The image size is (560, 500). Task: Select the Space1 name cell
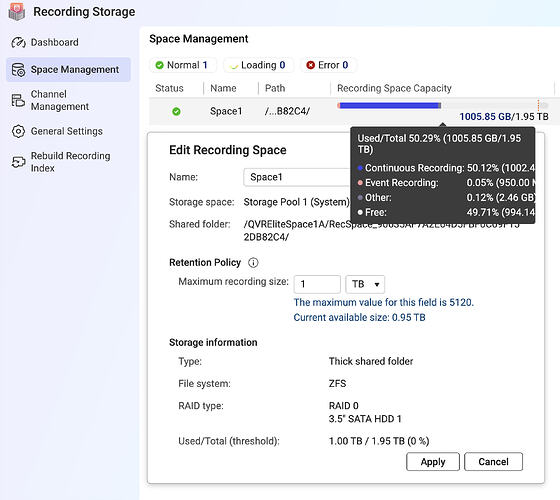point(226,111)
